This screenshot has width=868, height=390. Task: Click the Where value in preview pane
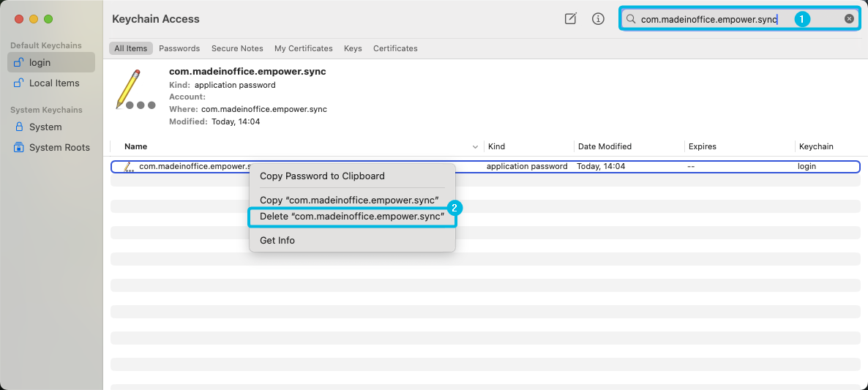tap(264, 109)
